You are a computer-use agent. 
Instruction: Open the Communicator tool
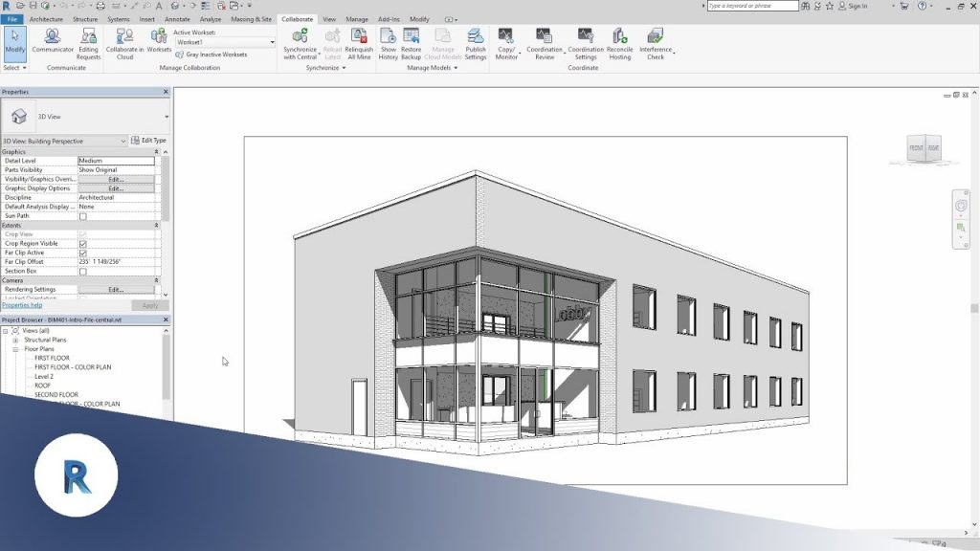(53, 36)
